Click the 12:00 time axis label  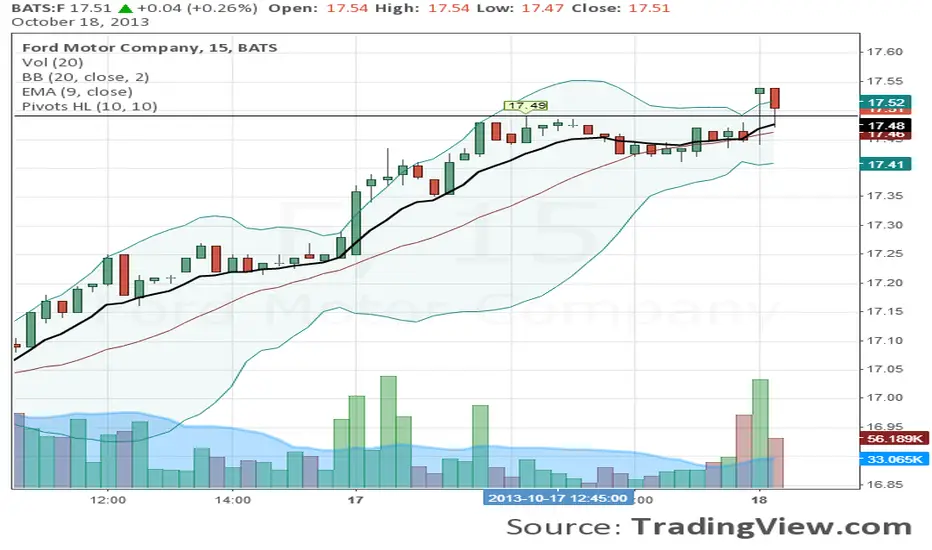pos(108,500)
